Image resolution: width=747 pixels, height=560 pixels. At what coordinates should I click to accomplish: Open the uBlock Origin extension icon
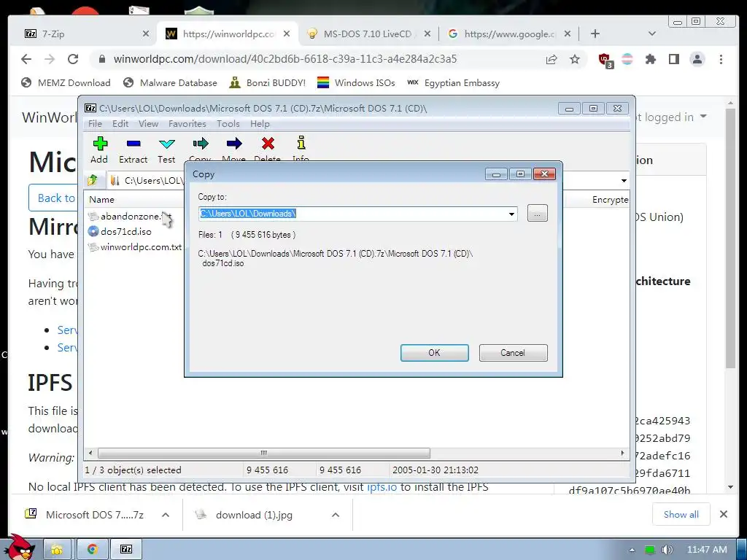click(605, 60)
